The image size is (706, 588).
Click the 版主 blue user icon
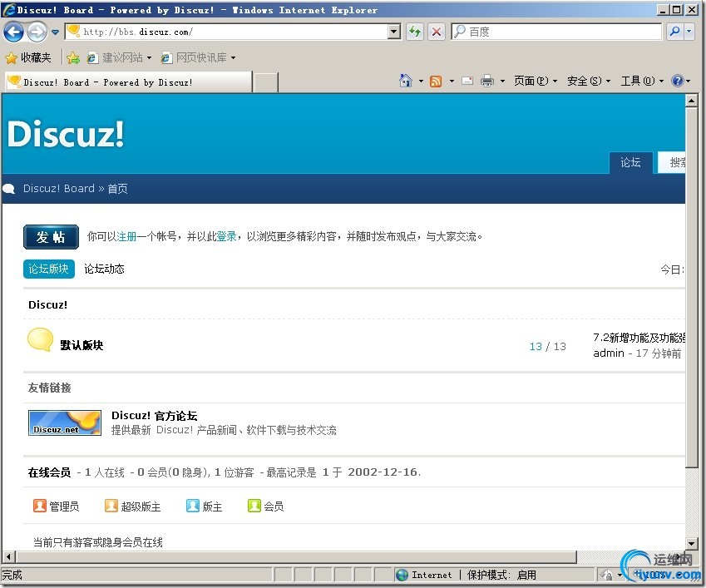pyautogui.click(x=192, y=506)
